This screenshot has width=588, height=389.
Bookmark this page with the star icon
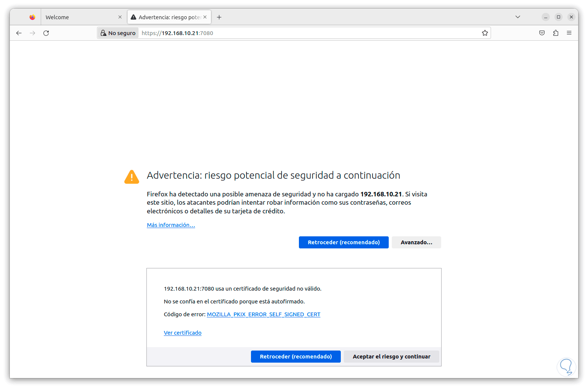[485, 33]
